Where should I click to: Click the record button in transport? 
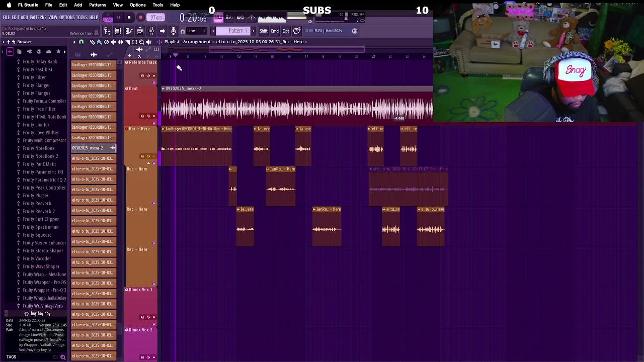coord(141,18)
